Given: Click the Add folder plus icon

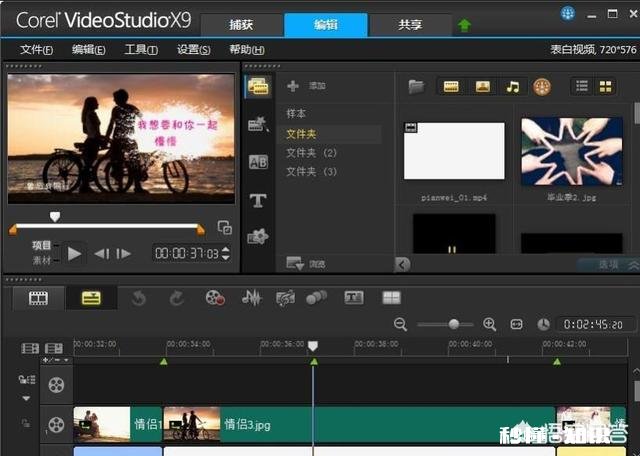Looking at the screenshot, I should pyautogui.click(x=293, y=86).
